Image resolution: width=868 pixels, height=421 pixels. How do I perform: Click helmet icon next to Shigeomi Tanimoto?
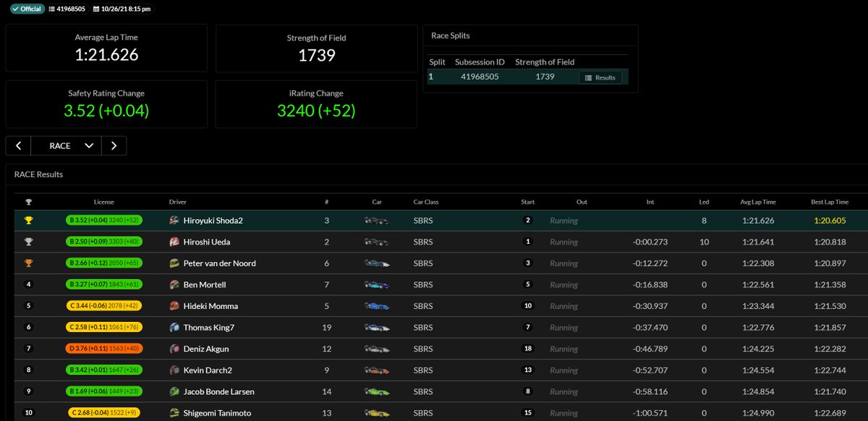[x=174, y=413]
